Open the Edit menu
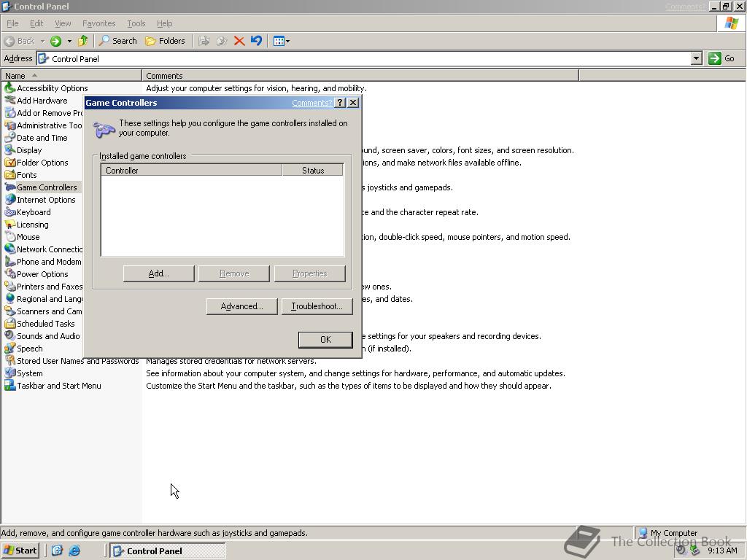Screen dimensions: 747x560 tap(36, 23)
